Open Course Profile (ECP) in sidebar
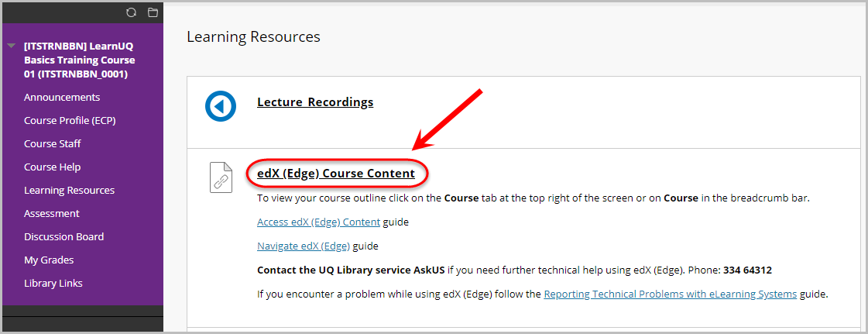Screen dimensions: 868x334 click(x=70, y=120)
